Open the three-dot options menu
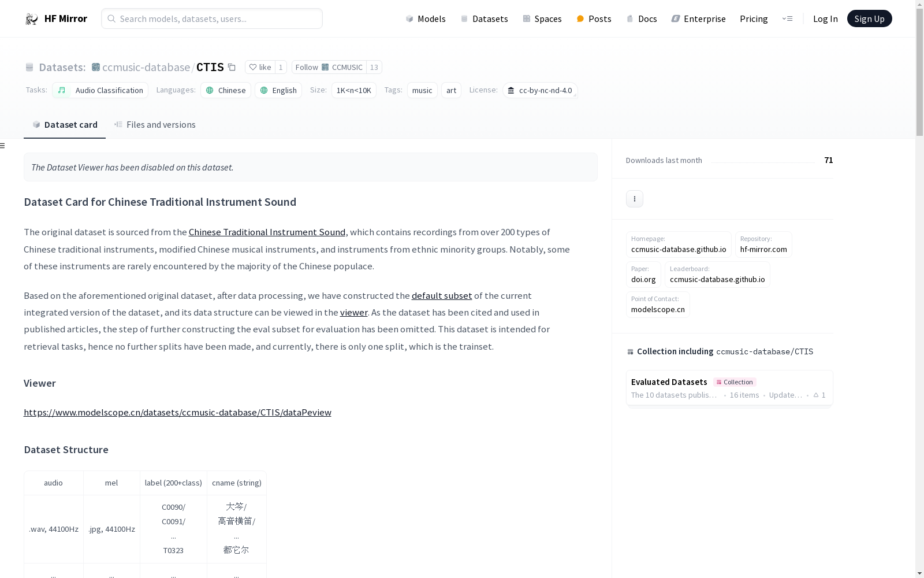 [x=635, y=199]
